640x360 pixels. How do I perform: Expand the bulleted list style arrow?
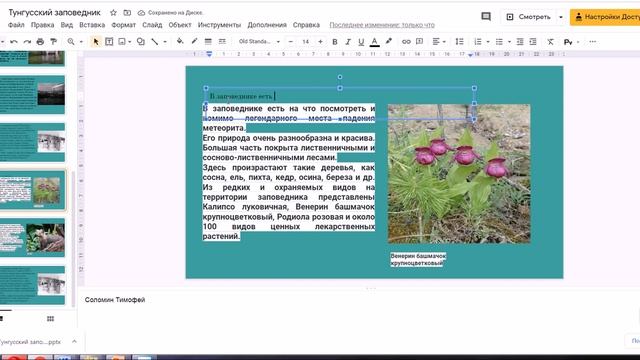point(509,42)
